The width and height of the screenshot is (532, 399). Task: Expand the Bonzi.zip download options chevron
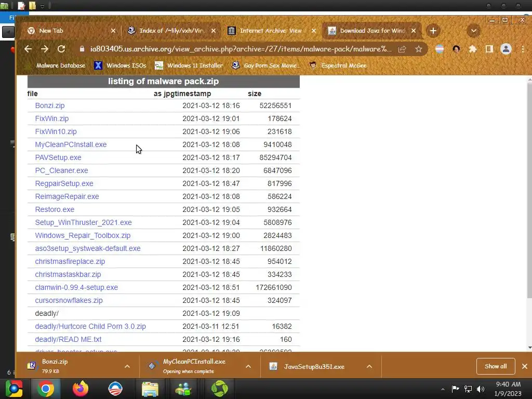127,366
